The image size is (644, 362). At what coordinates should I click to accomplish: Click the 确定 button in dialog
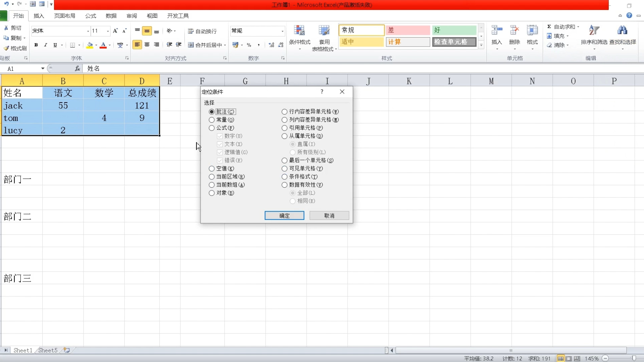[x=284, y=216]
